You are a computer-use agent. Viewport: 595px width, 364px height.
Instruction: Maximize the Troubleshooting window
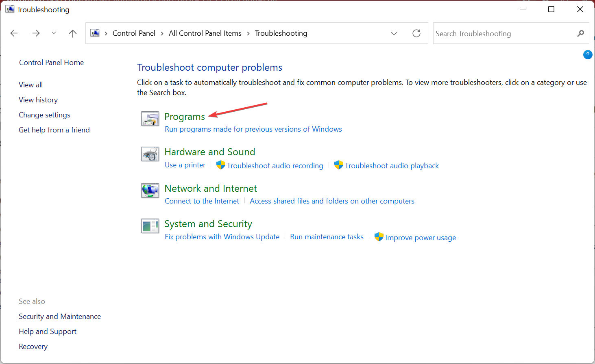(x=551, y=9)
